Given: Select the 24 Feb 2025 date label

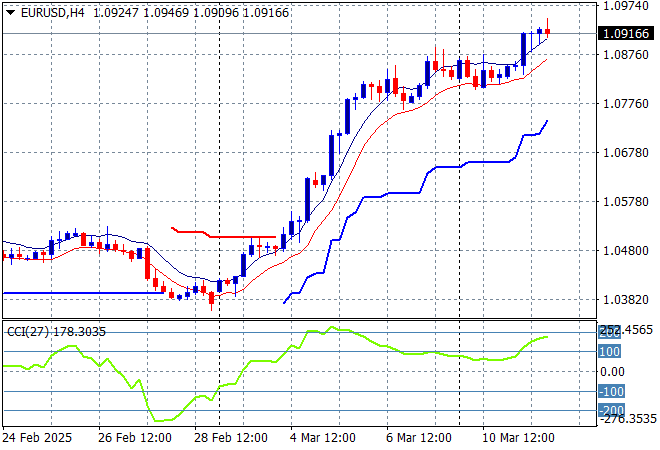Looking at the screenshot, I should pyautogui.click(x=39, y=438).
